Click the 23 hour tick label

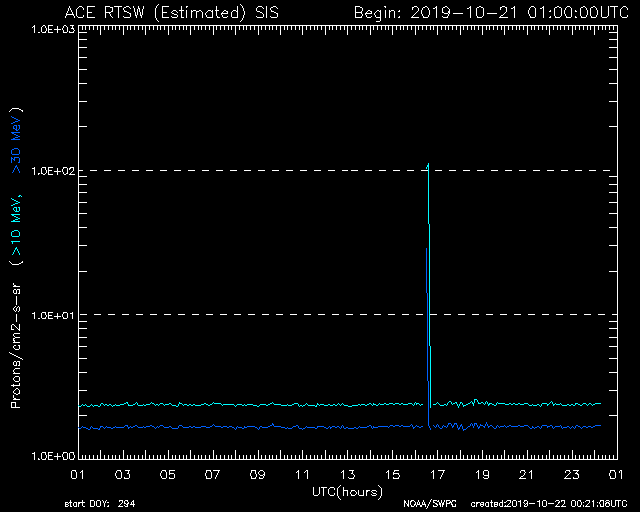coord(571,474)
